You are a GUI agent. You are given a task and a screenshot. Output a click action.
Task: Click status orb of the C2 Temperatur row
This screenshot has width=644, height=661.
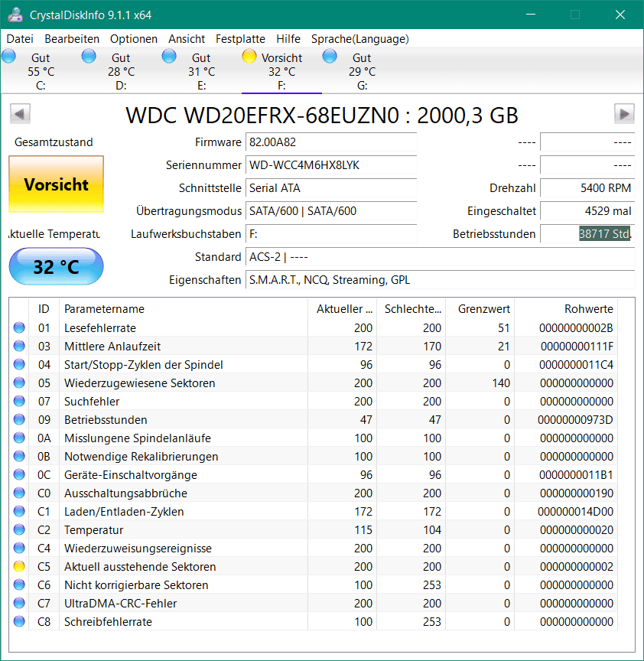click(x=19, y=529)
